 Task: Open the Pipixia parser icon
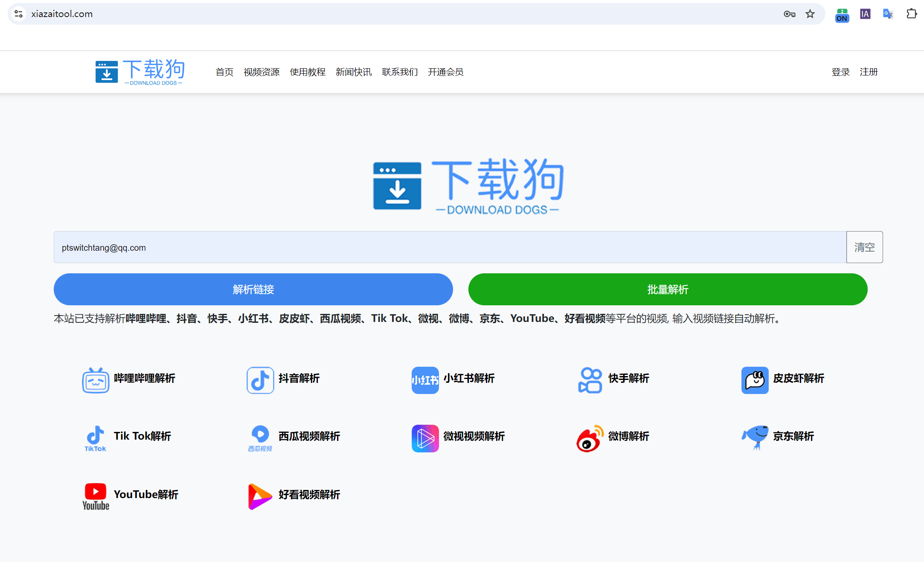click(x=755, y=380)
